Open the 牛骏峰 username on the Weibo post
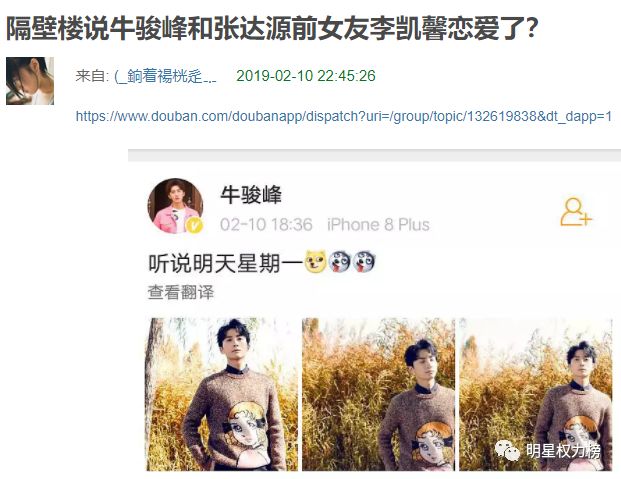The image size is (621, 479). point(251,195)
